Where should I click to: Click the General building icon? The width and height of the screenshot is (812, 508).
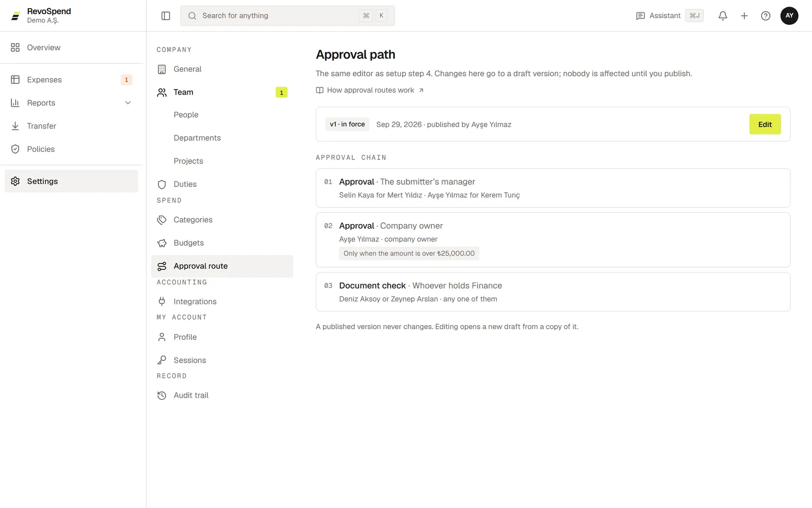[162, 69]
